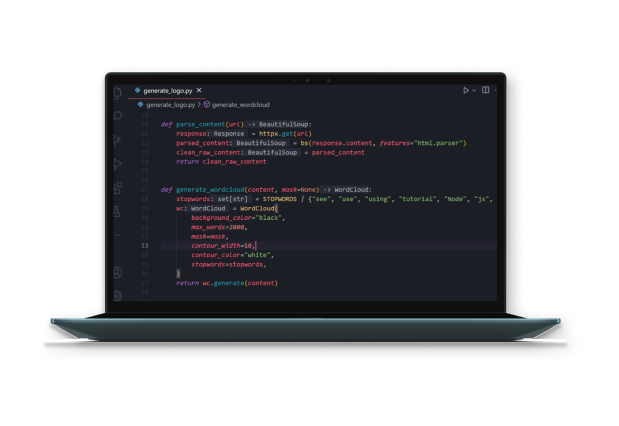Click the stopwords=stopwords argument
Viewport: 619px width, 426px height.
[227, 265]
